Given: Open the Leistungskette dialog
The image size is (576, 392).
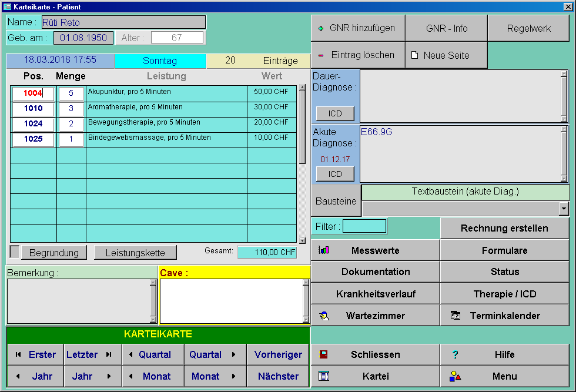Looking at the screenshot, I should click(x=135, y=253).
